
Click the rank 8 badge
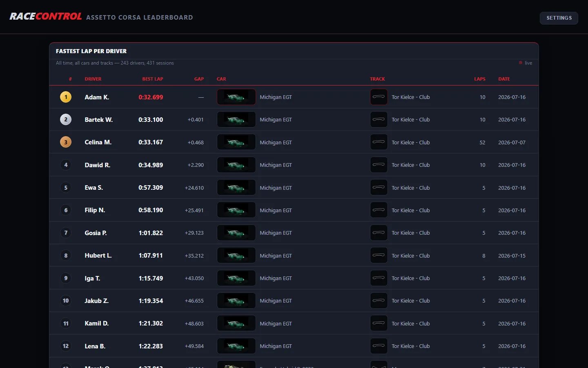point(66,256)
